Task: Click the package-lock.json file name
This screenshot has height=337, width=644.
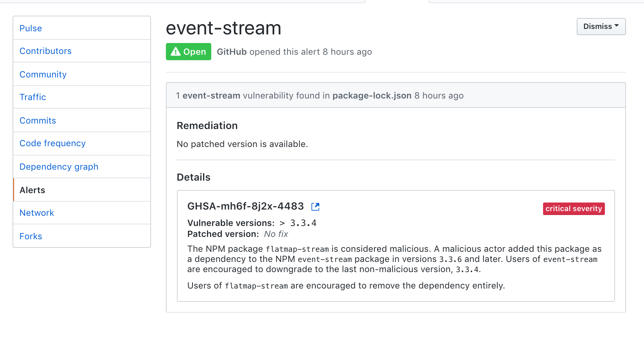Action: [x=372, y=96]
